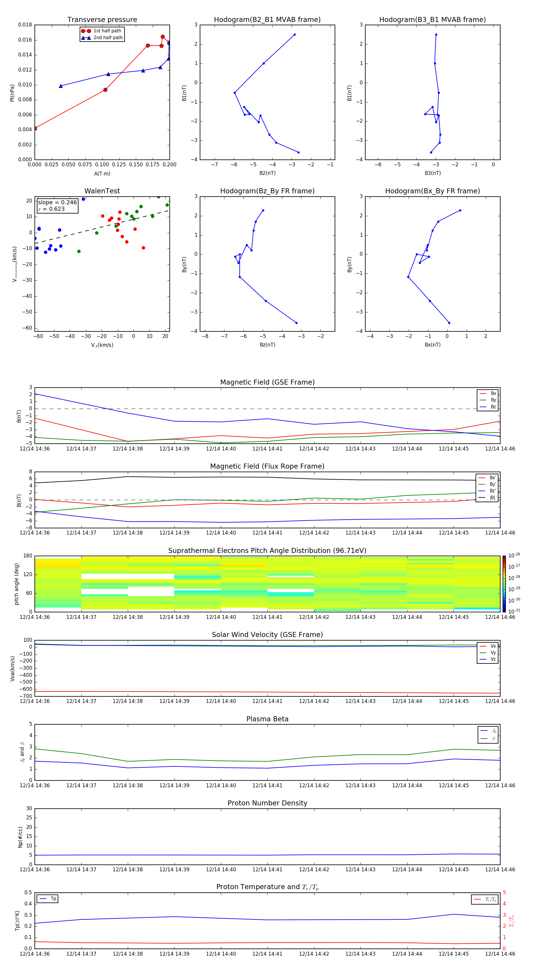Viewport: 535px width, 980px height.
Task: Click the dashed regression line in WalenTest plot
Action: coord(102,227)
